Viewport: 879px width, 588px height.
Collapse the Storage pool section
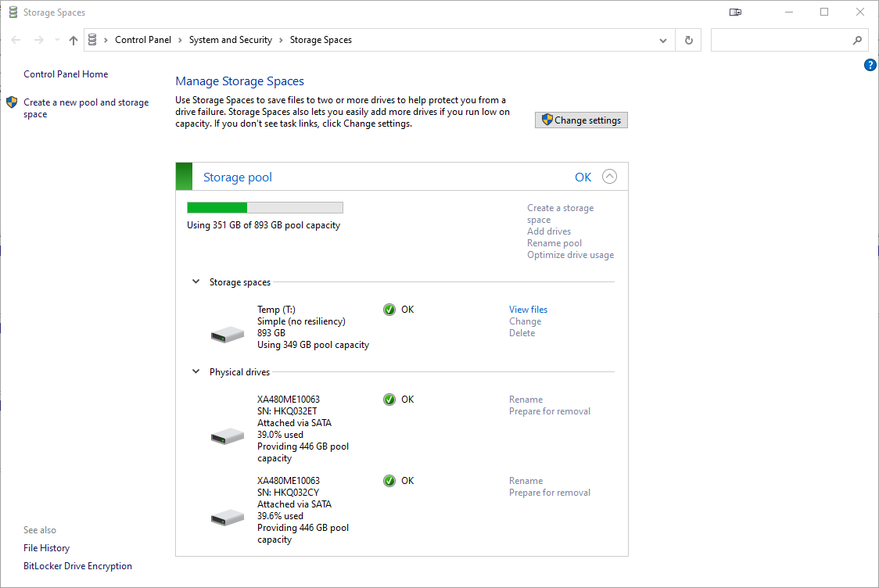point(609,177)
